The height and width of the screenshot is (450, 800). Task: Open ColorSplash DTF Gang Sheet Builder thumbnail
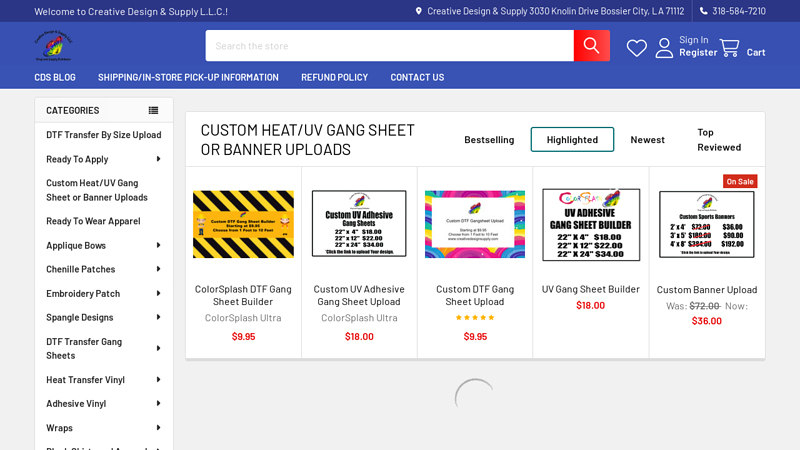(x=243, y=224)
